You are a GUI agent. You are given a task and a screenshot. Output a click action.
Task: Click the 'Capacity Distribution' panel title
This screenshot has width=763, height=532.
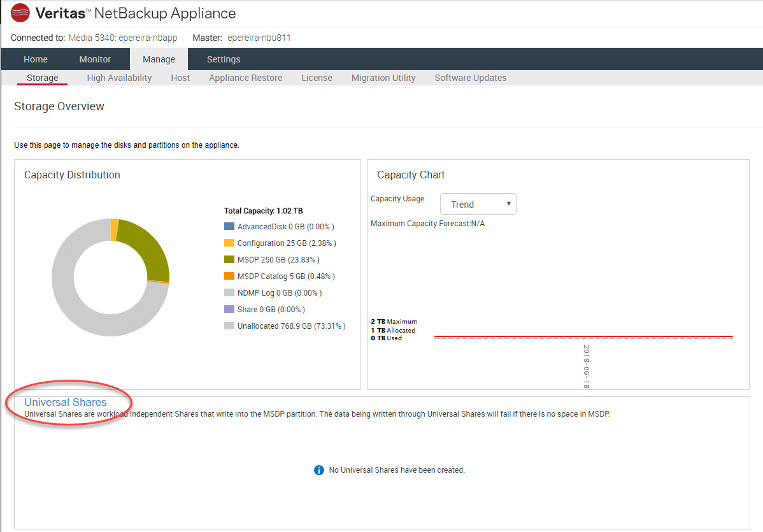[72, 175]
